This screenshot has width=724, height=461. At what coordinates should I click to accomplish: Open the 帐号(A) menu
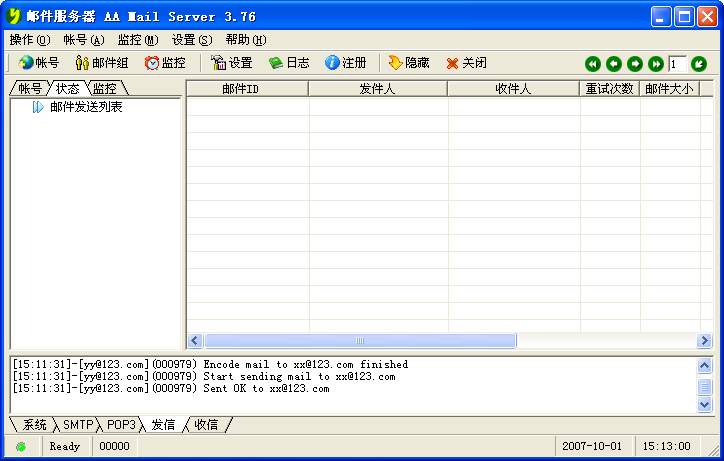[x=84, y=40]
